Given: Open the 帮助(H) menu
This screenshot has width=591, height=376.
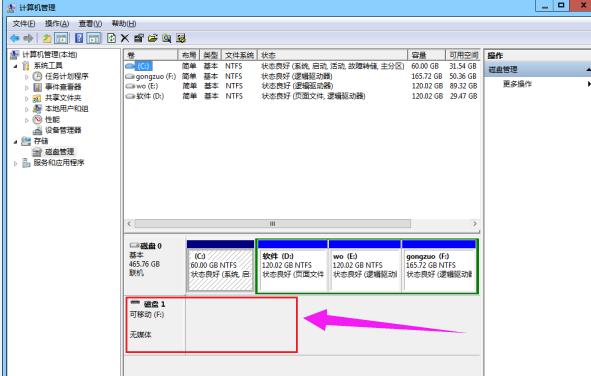Looking at the screenshot, I should [x=124, y=24].
